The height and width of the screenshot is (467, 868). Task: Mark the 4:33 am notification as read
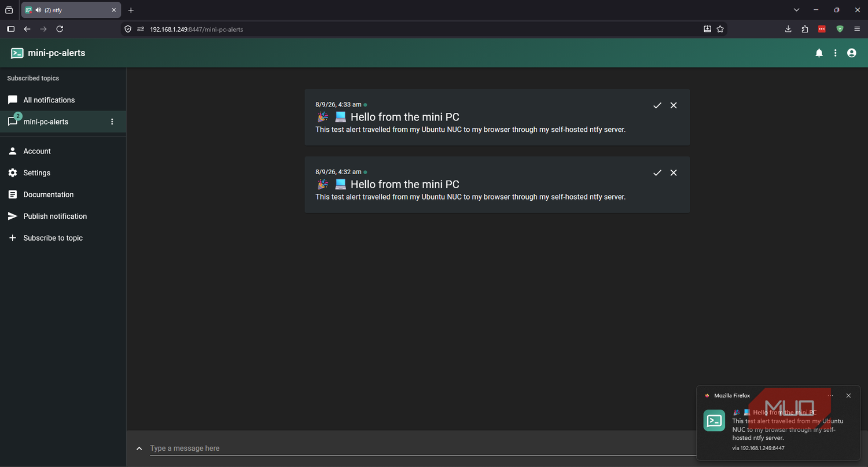(657, 105)
